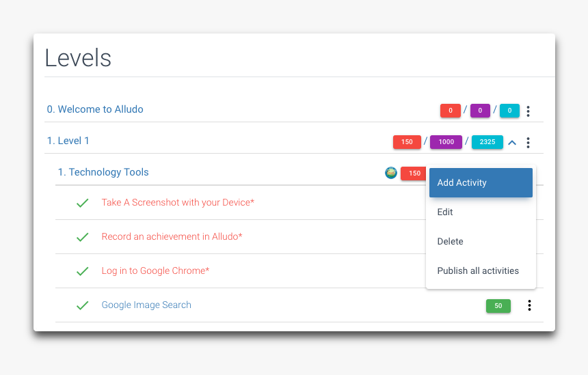
Task: Open kebab menu for Welcome to Alludo
Action: [x=528, y=111]
